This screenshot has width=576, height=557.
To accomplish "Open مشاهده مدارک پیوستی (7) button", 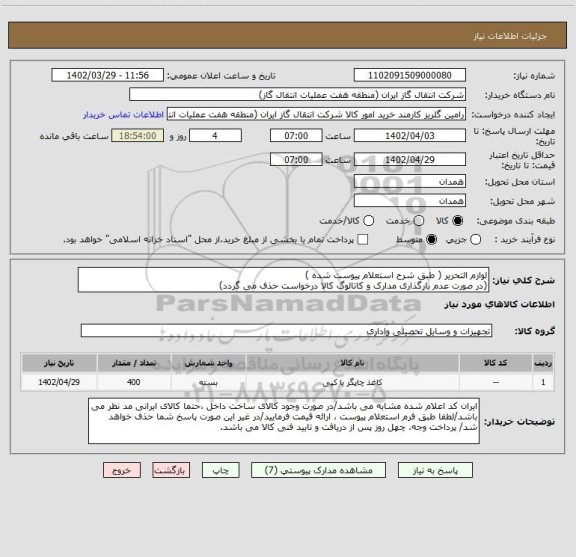I will [x=318, y=470].
